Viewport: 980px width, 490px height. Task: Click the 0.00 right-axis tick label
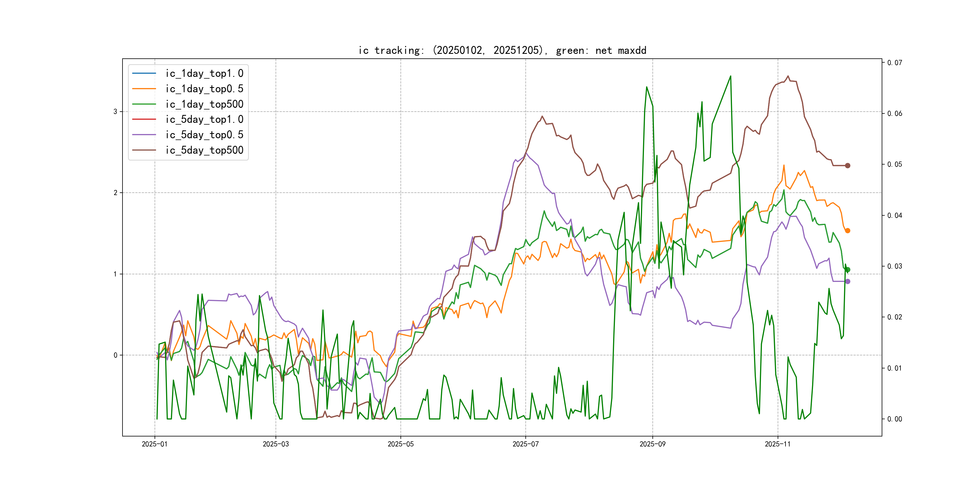pyautogui.click(x=894, y=419)
